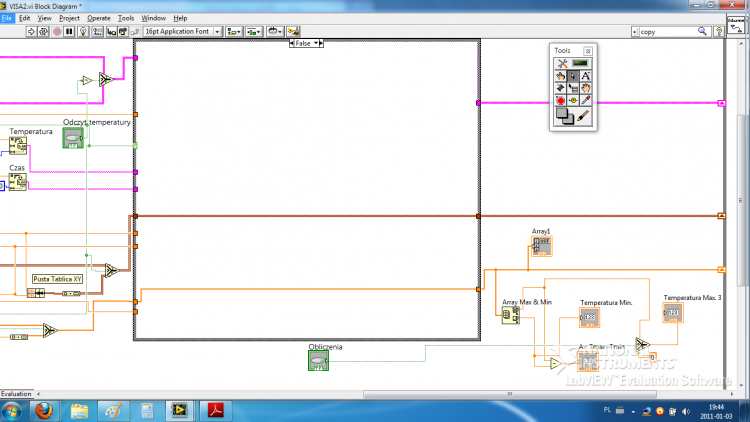Viewport: 750px width, 422px height.
Task: Click Step Over button
Action: [x=123, y=32]
